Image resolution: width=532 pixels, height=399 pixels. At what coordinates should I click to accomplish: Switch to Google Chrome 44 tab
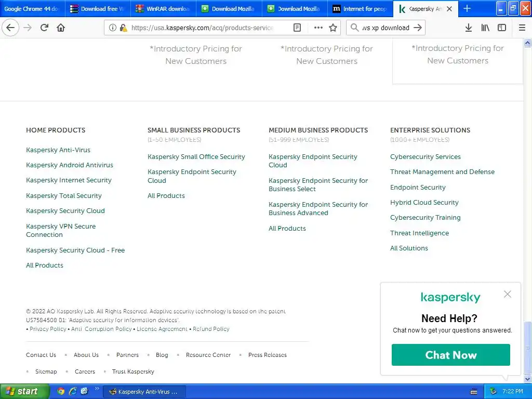tap(32, 8)
